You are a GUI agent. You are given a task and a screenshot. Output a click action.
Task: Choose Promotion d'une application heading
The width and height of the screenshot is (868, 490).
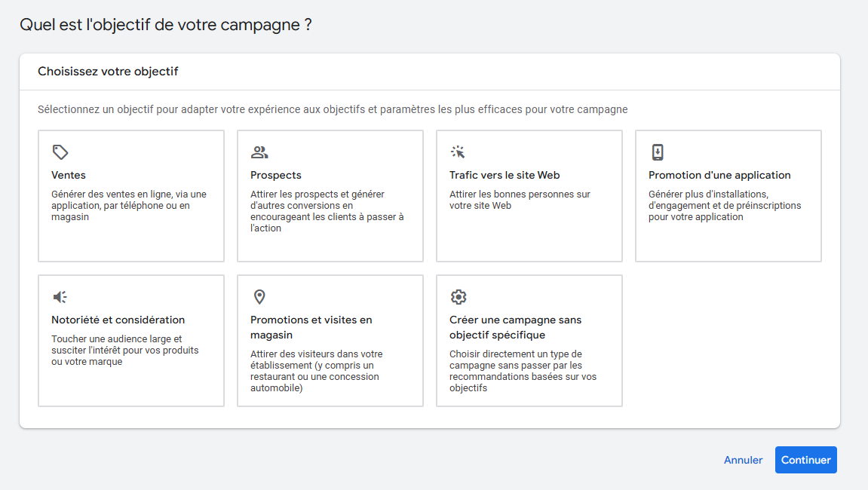coord(719,175)
